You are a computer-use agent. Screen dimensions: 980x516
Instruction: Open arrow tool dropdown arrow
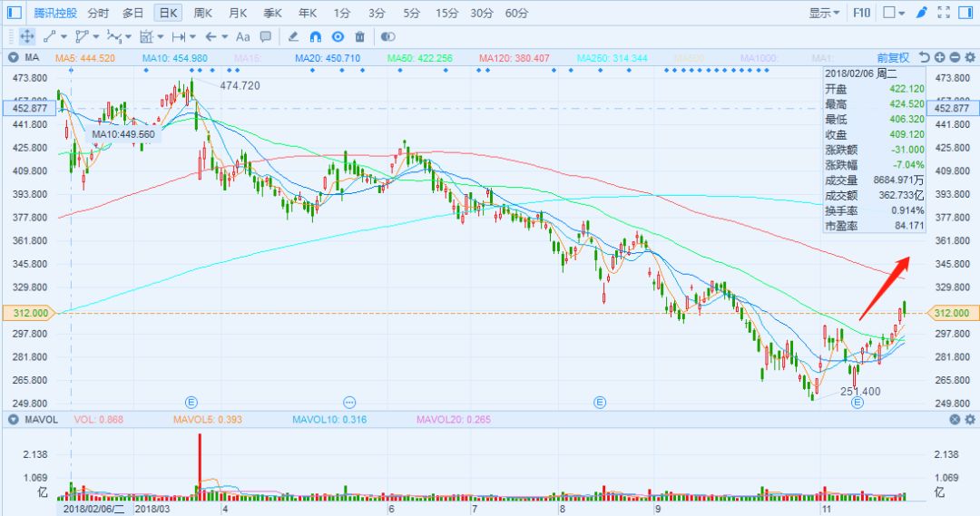[x=224, y=37]
